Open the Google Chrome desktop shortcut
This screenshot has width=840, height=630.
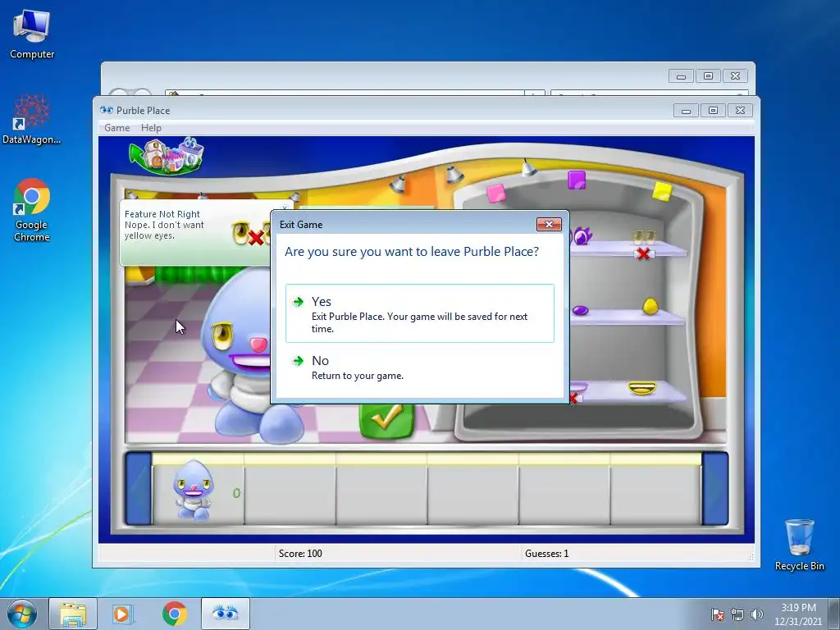click(x=32, y=210)
